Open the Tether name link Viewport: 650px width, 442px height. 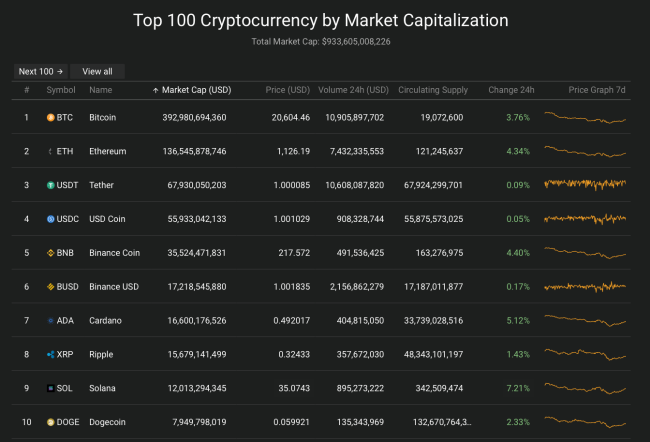(101, 185)
